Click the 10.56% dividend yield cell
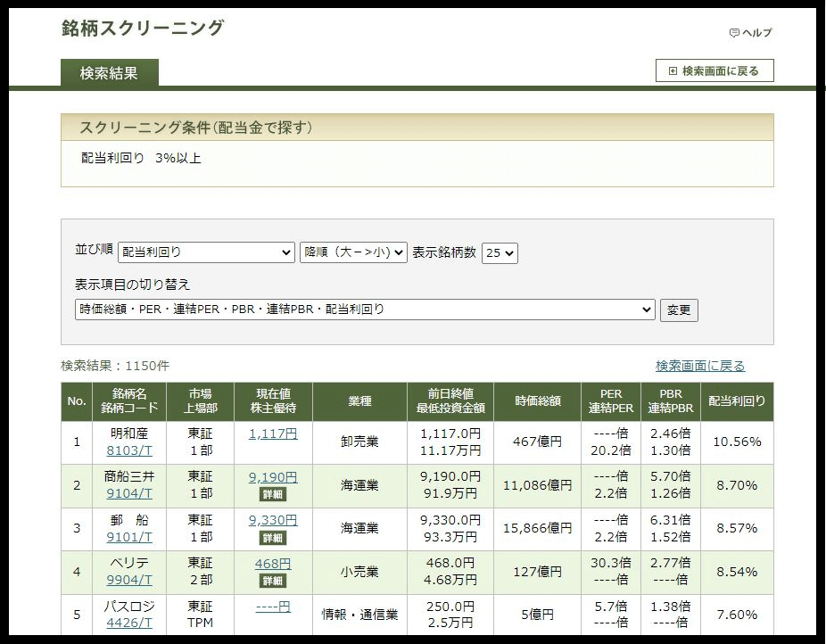The width and height of the screenshot is (826, 644). pos(737,442)
